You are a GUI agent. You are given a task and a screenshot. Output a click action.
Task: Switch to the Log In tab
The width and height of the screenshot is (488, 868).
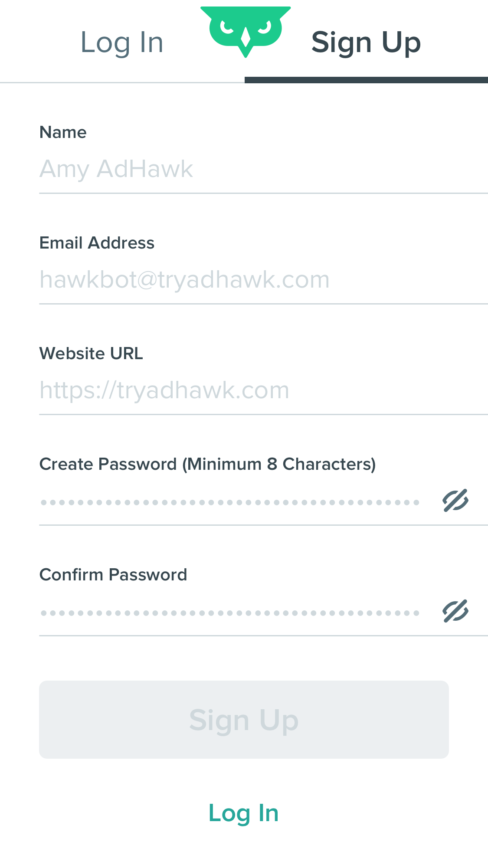[122, 43]
